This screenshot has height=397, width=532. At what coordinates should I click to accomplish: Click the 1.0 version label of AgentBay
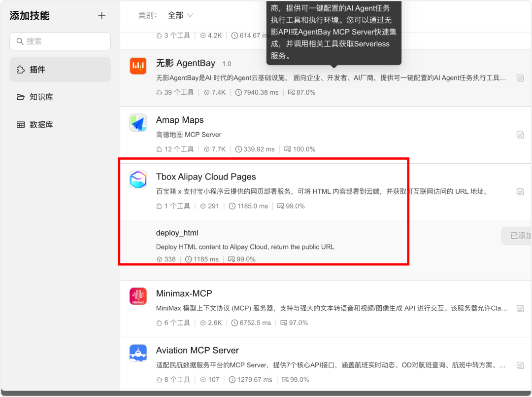[x=227, y=64]
